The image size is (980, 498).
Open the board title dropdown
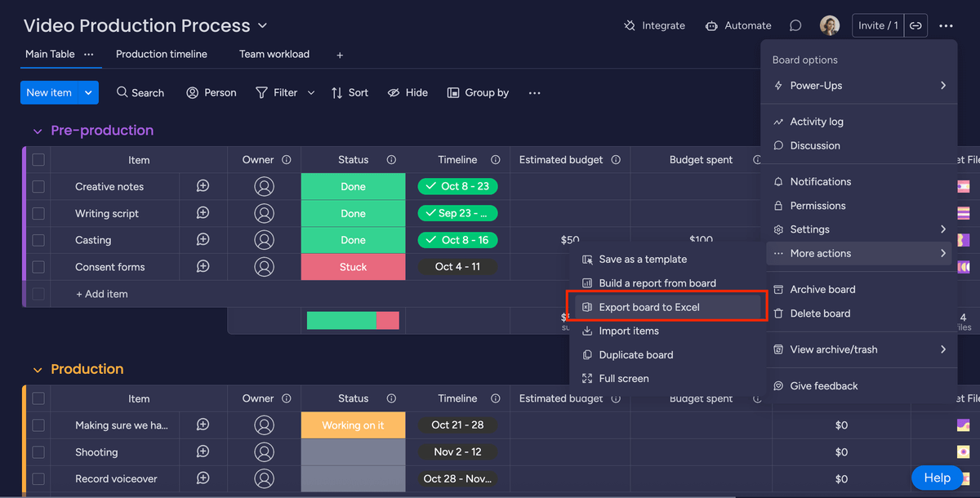[261, 25]
